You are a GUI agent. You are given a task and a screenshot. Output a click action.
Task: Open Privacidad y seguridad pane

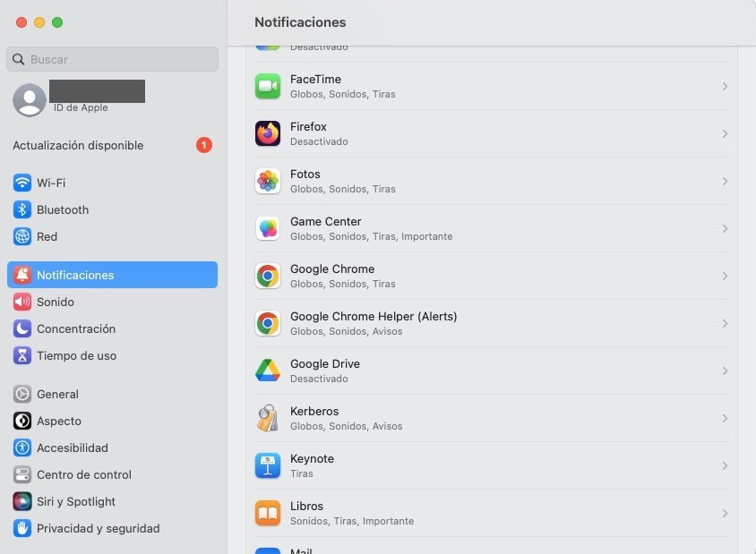[x=112, y=528]
